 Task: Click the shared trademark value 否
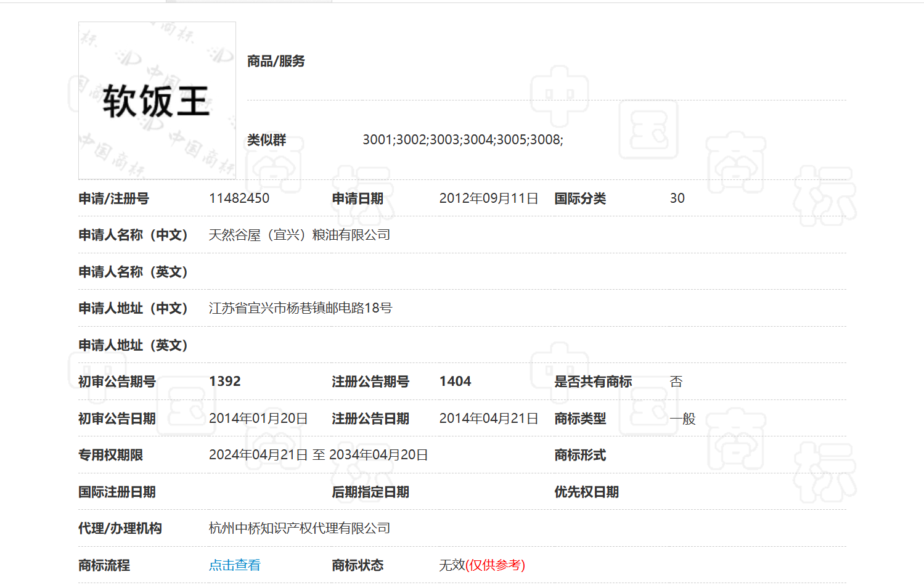[676, 382]
